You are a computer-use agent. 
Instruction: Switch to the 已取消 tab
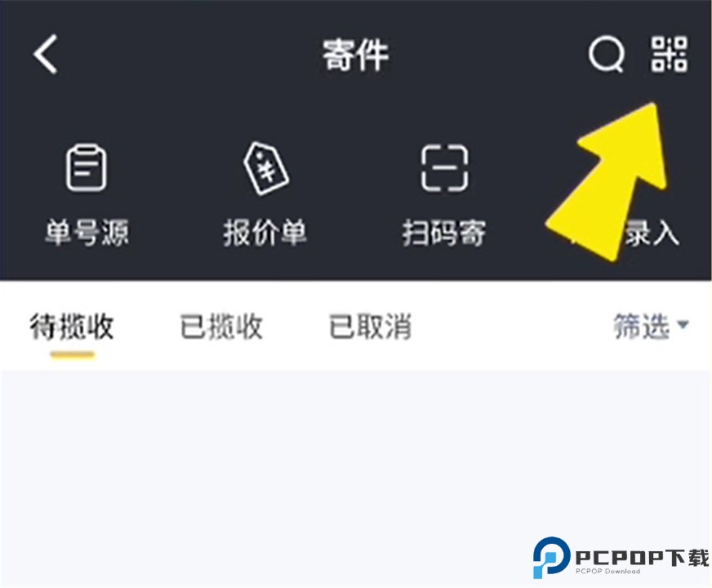[370, 326]
